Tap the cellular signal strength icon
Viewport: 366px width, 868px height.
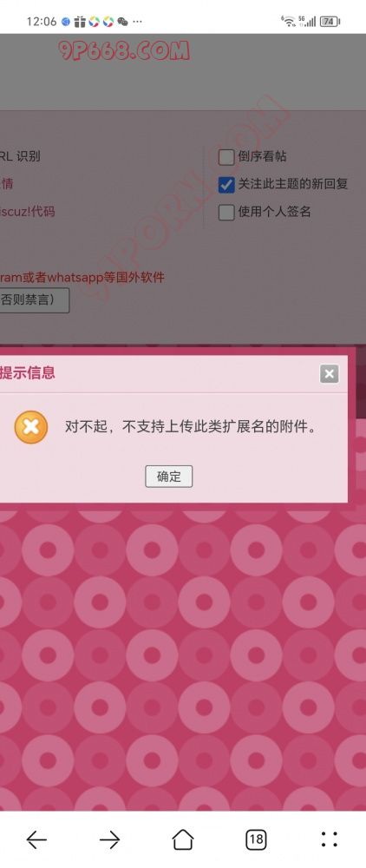307,22
